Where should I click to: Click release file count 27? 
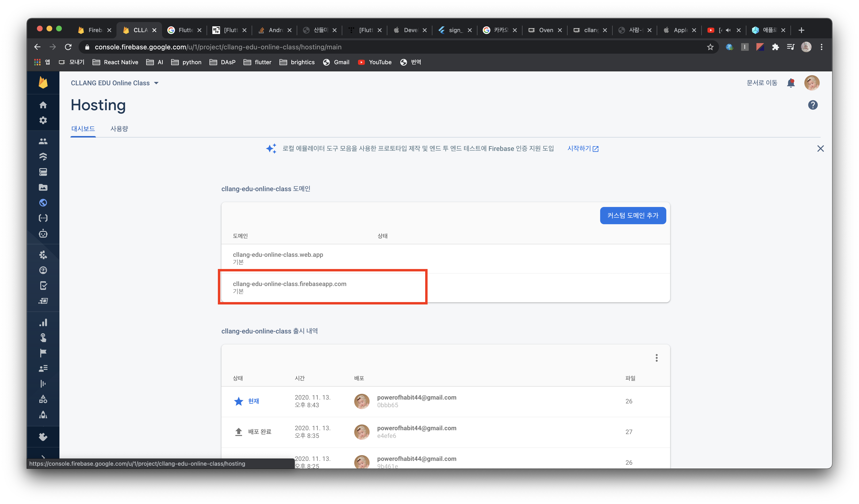(629, 432)
